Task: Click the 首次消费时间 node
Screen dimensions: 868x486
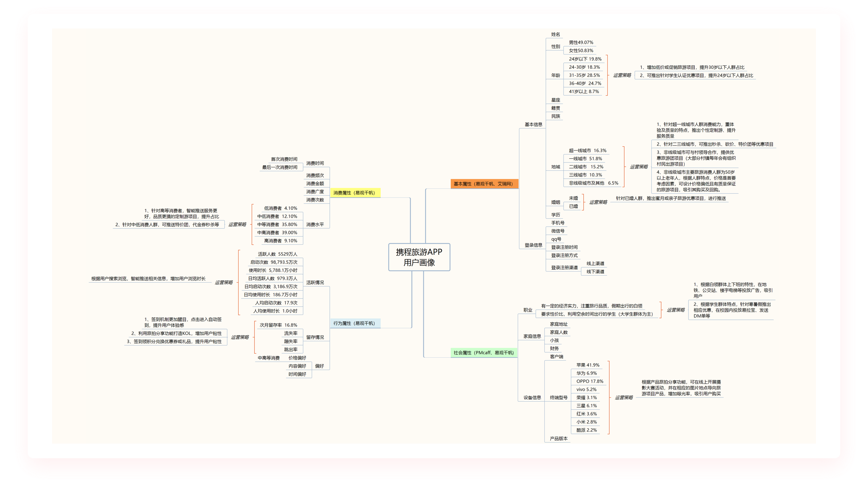Action: pos(284,159)
